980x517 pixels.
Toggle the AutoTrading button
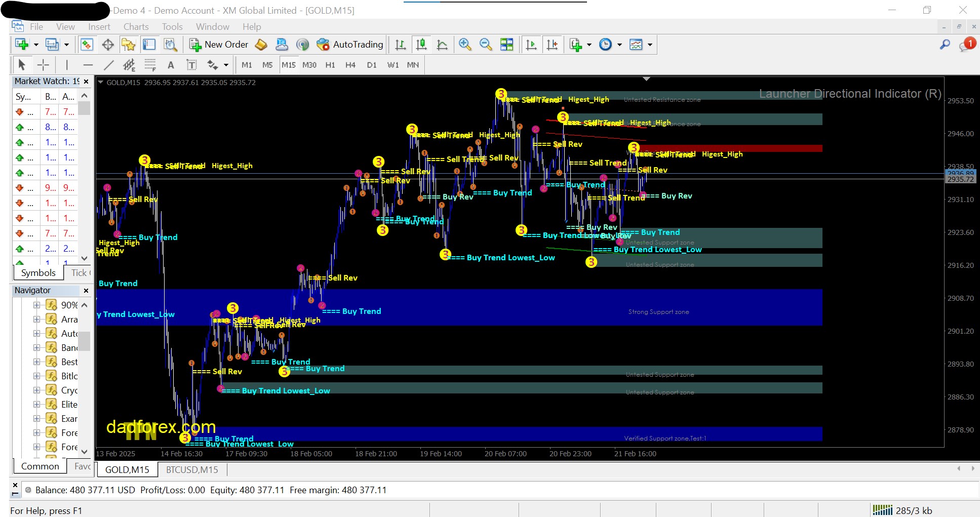click(350, 45)
